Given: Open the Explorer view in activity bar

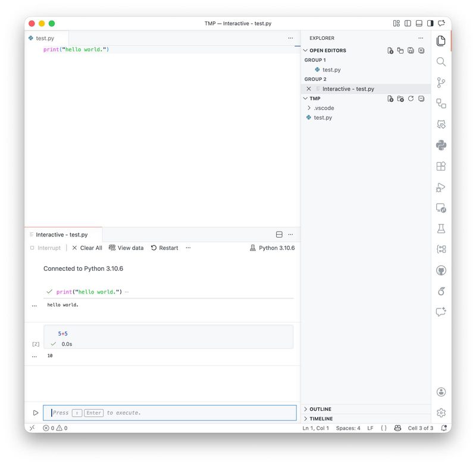Looking at the screenshot, I should 441,40.
